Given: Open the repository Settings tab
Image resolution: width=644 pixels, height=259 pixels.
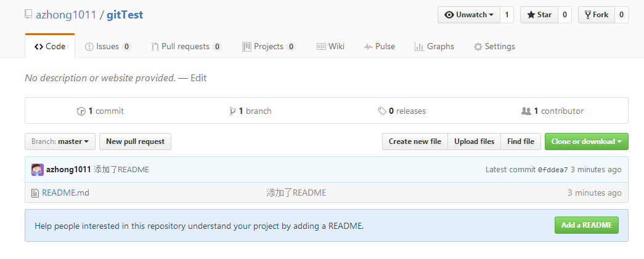Looking at the screenshot, I should tap(494, 47).
